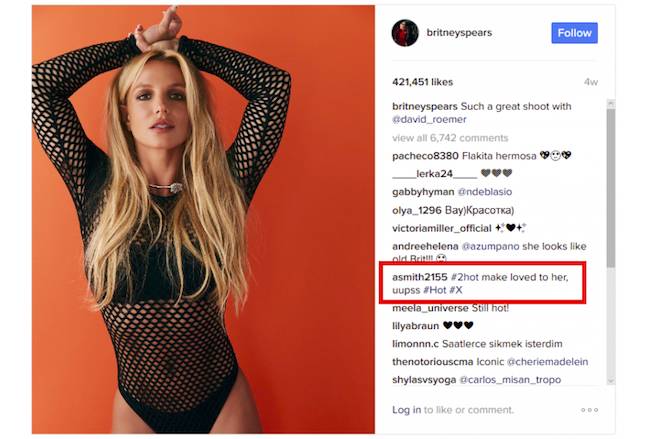Open the @carlos_misan_tropo mention
The width and height of the screenshot is (648, 439).
click(510, 379)
